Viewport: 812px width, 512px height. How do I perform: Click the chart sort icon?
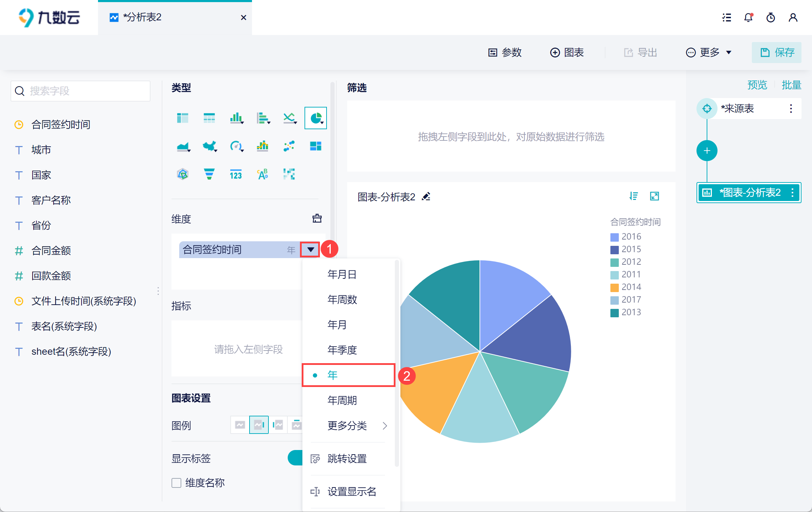[633, 196]
